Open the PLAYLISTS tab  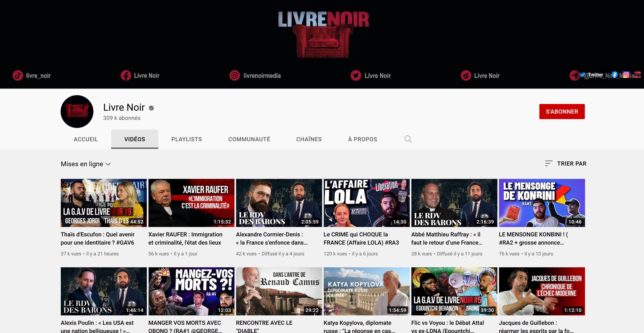pos(186,139)
